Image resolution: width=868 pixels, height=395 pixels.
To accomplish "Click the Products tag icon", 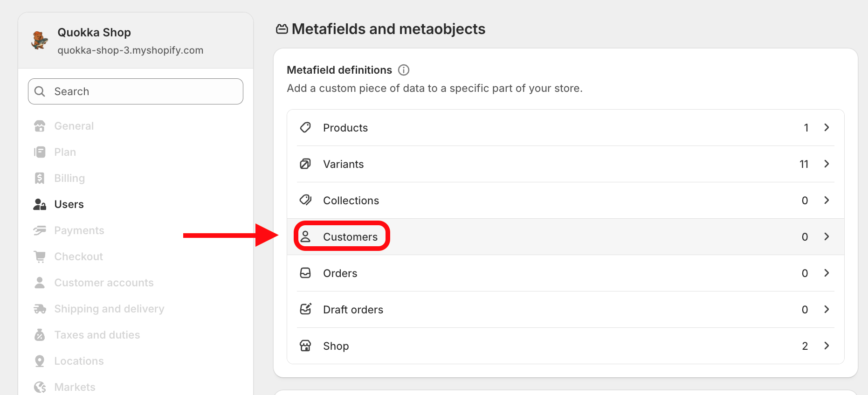I will click(x=305, y=127).
